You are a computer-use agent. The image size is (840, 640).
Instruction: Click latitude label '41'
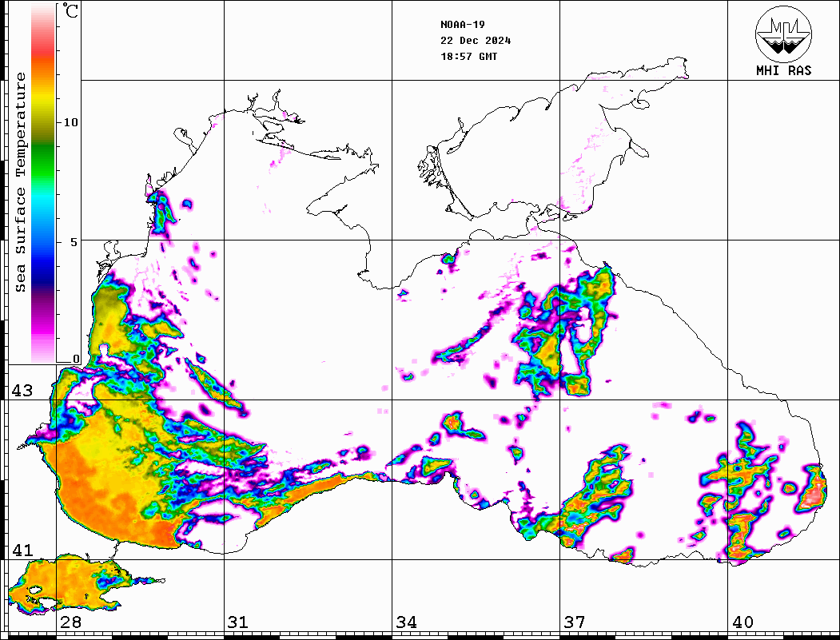tap(22, 550)
